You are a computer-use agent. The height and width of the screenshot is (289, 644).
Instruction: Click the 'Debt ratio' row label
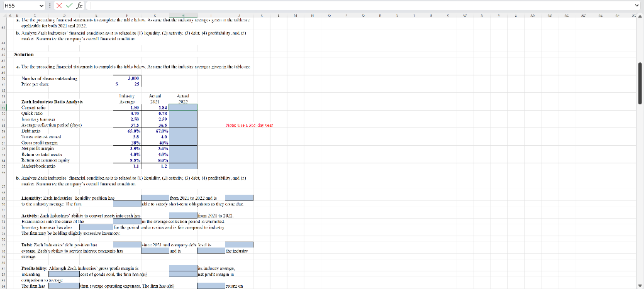click(x=31, y=130)
